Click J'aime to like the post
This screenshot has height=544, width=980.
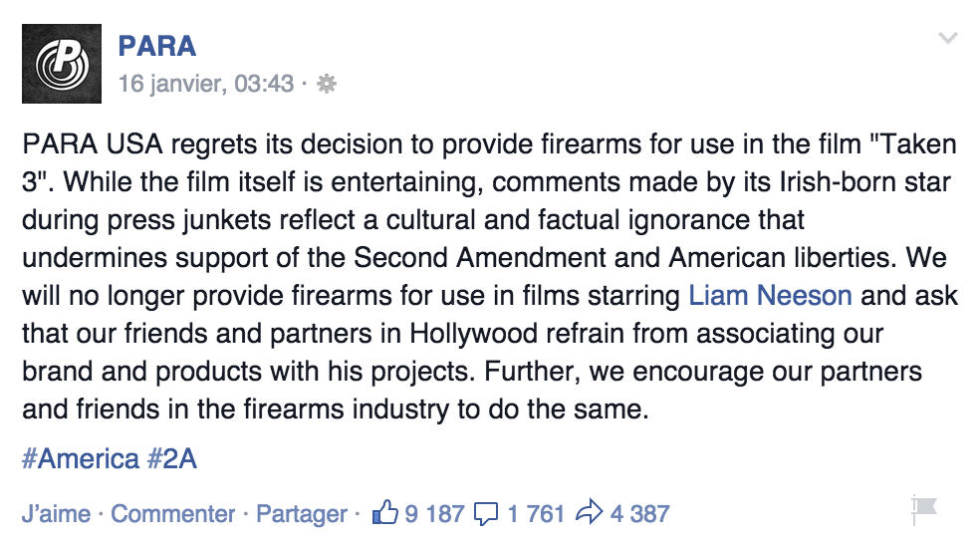click(x=57, y=514)
